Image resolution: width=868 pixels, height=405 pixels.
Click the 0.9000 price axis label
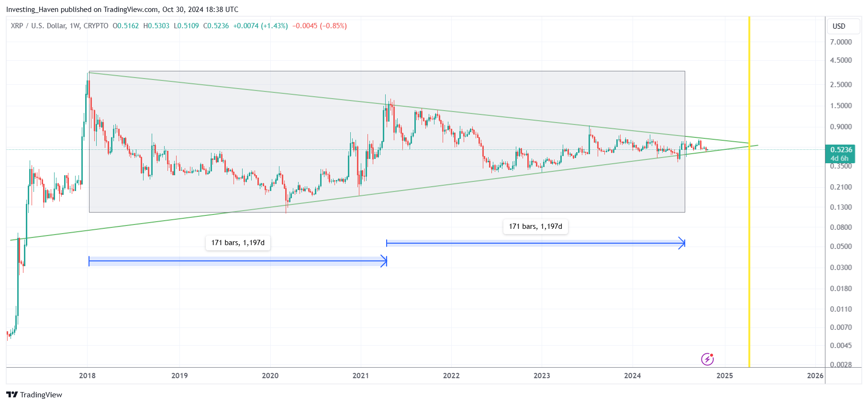coord(841,127)
